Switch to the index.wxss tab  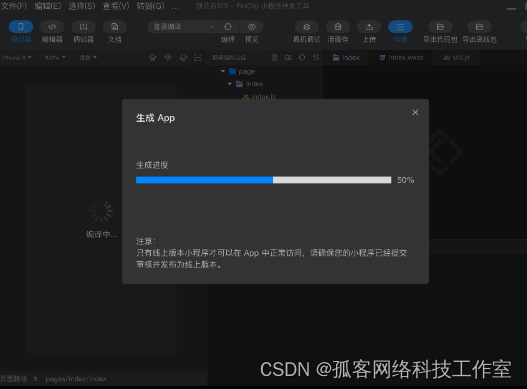click(x=401, y=57)
